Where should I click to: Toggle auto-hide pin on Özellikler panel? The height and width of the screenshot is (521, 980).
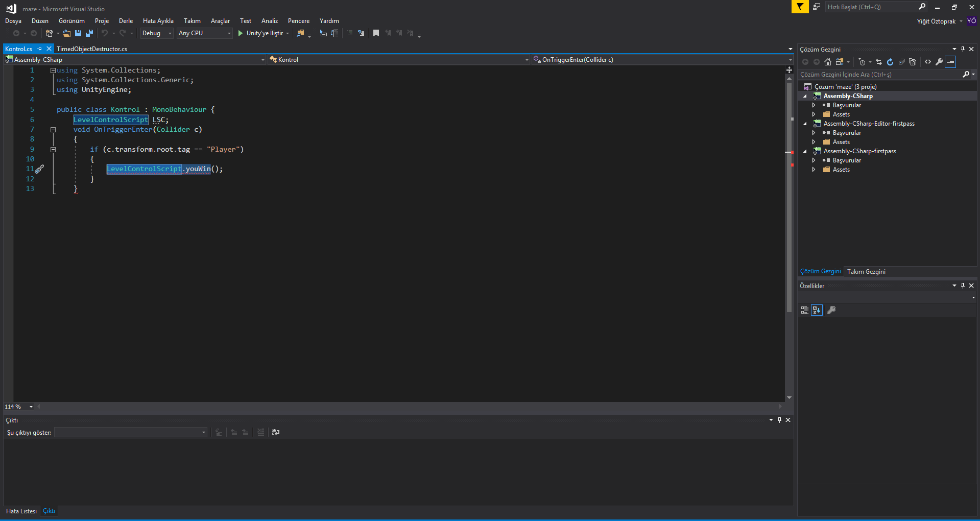tap(963, 286)
